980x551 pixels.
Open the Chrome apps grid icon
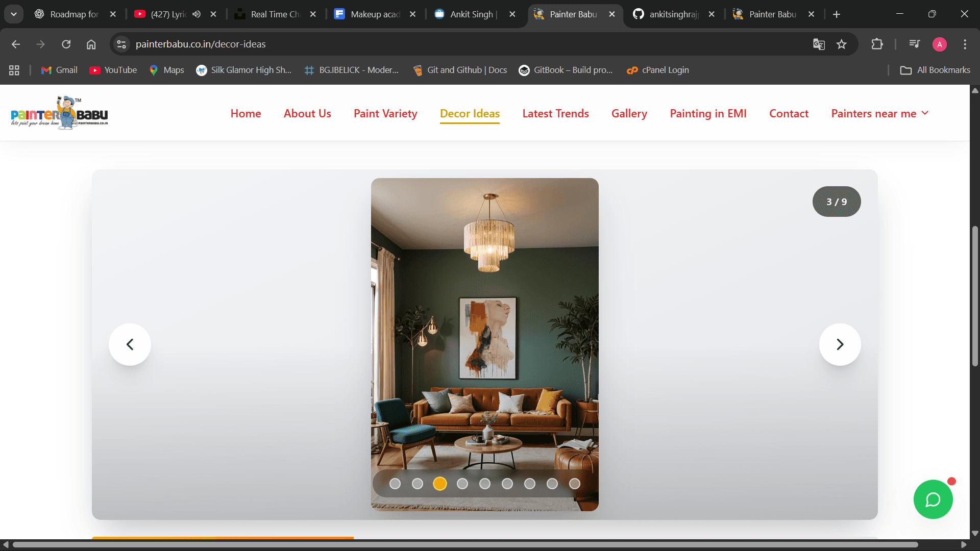click(x=14, y=70)
